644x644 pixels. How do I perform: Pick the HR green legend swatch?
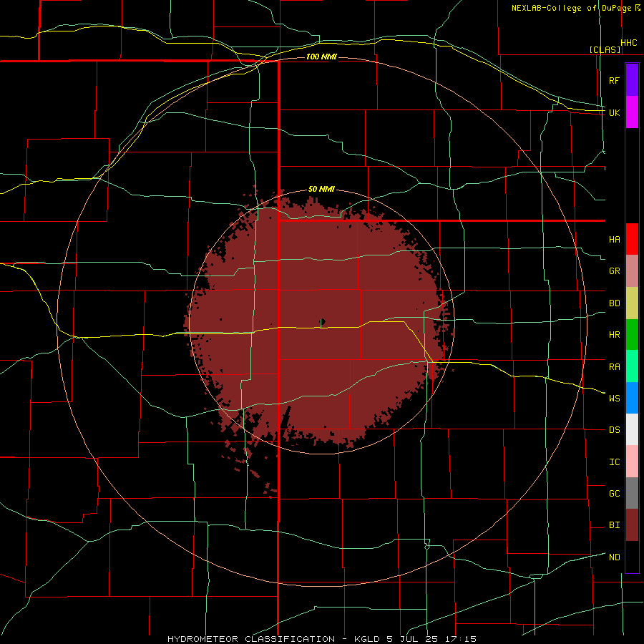pyautogui.click(x=632, y=335)
